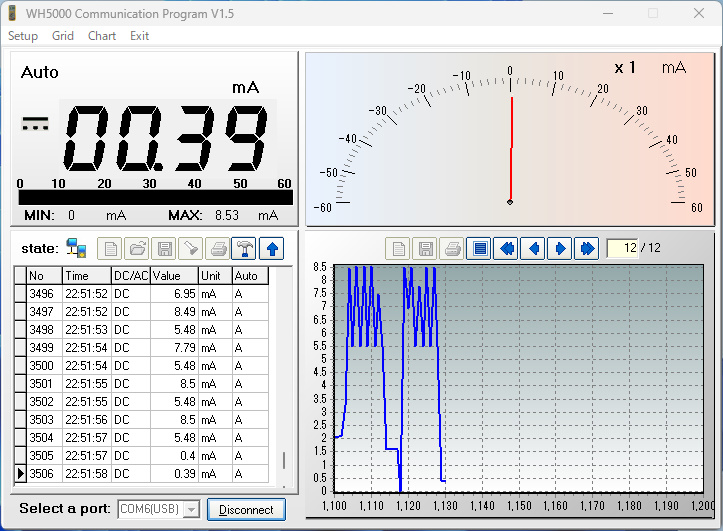Open the Chart menu
The width and height of the screenshot is (723, 531).
point(102,36)
